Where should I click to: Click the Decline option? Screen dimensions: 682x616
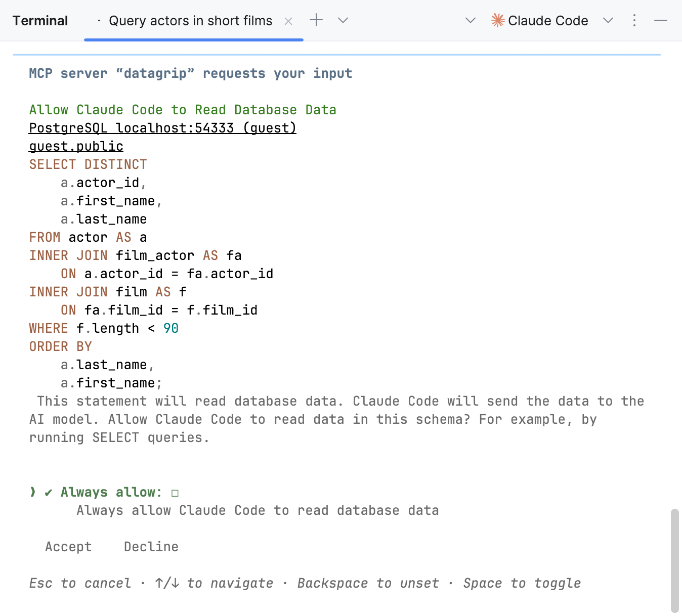click(x=151, y=547)
